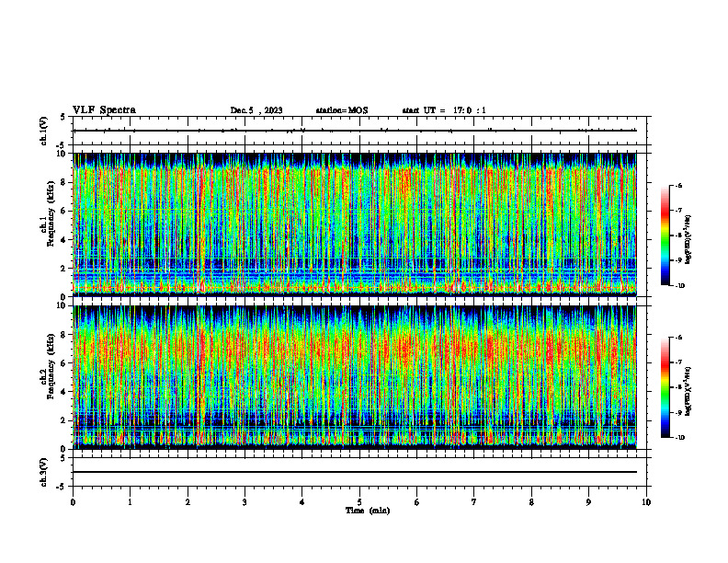Click the "6" kHz tick on ch.2 axis
728x563 pixels.
pos(63,363)
